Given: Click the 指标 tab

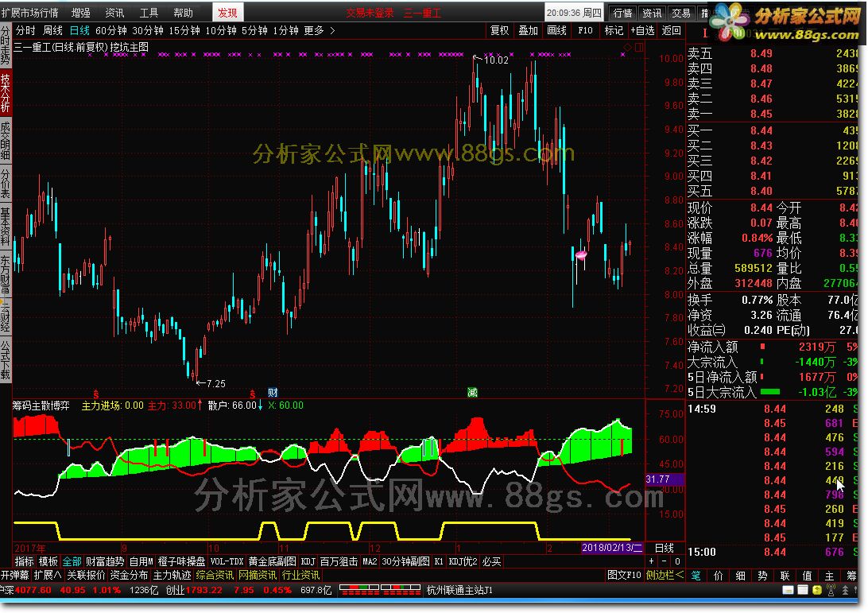Looking at the screenshot, I should click(24, 561).
